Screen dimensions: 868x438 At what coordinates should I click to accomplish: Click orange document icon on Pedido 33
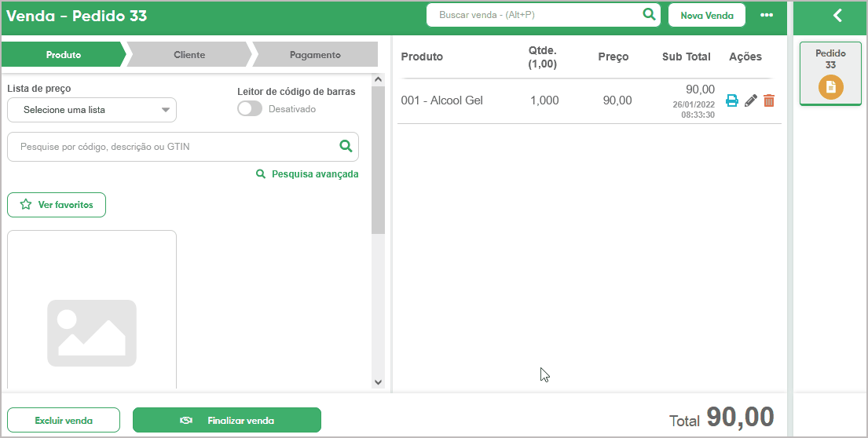pyautogui.click(x=830, y=87)
